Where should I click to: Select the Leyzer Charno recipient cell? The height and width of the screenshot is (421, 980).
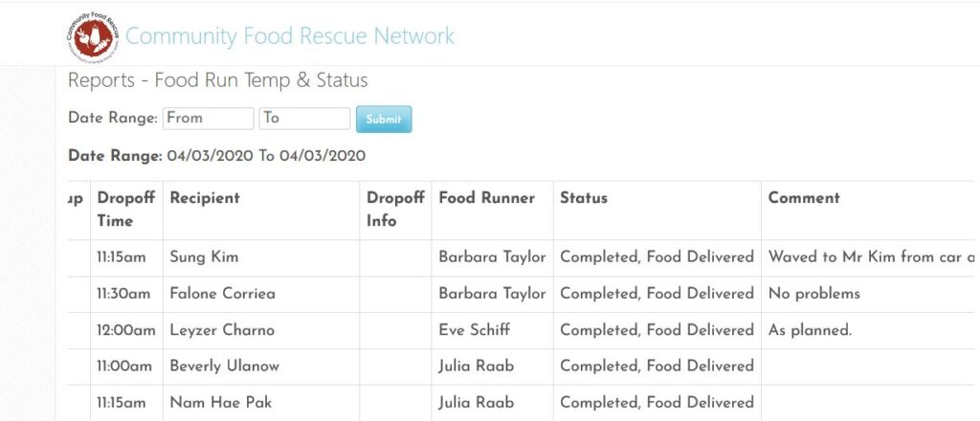click(x=261, y=330)
